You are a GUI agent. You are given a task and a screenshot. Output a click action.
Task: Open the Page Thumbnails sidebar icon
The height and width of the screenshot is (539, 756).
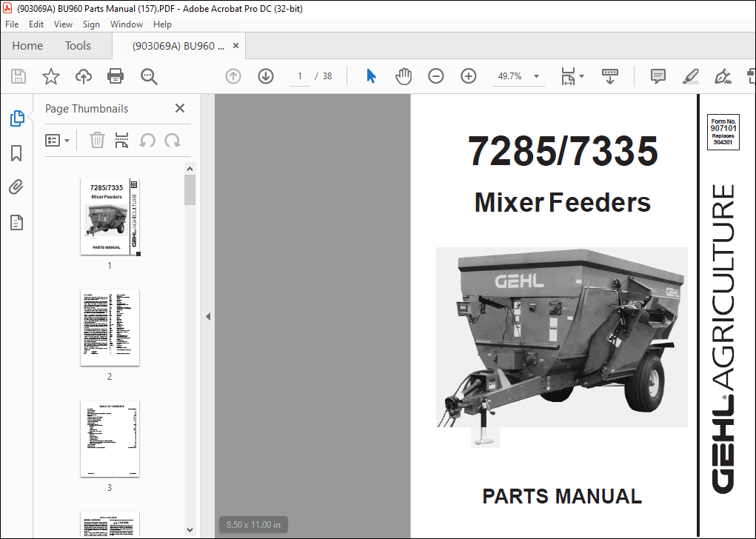(17, 118)
